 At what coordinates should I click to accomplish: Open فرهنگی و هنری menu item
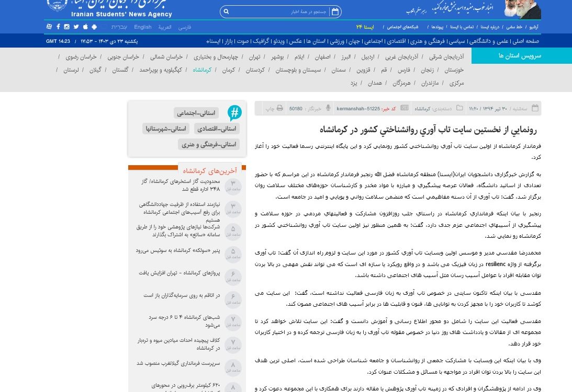coord(428,41)
